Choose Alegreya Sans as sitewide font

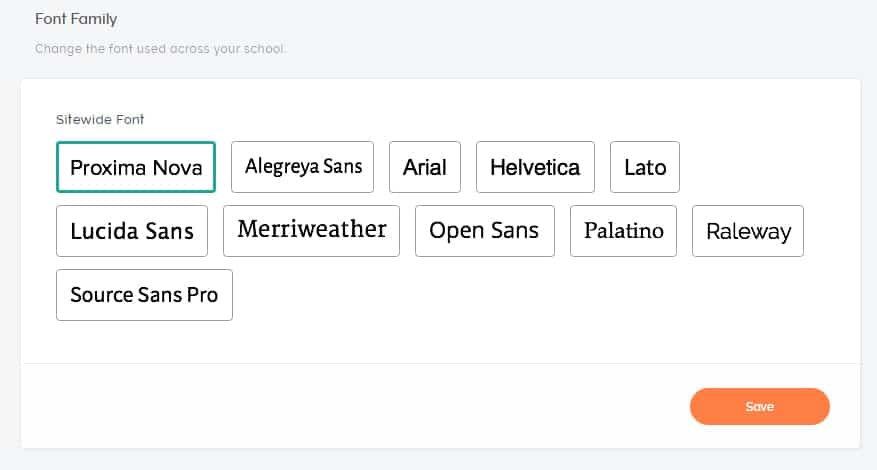(302, 167)
